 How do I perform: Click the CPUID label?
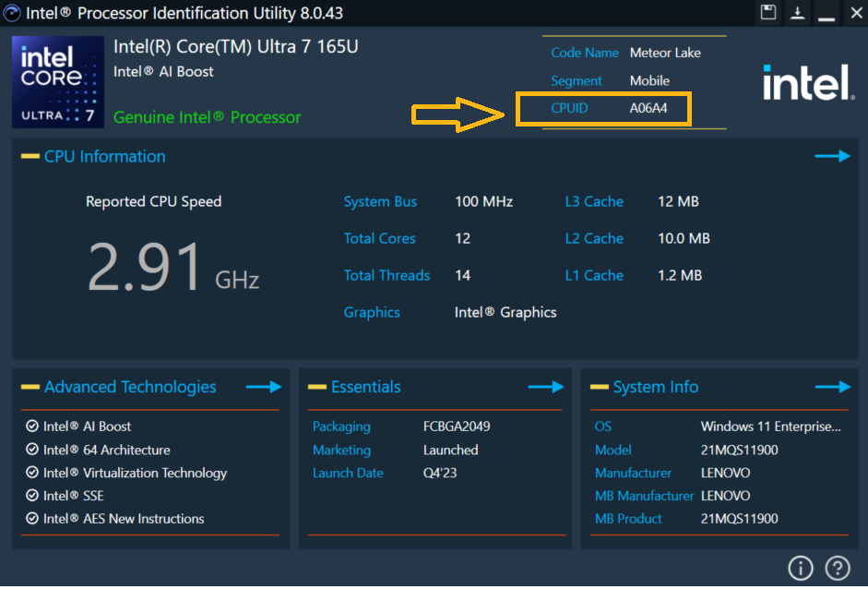(569, 108)
